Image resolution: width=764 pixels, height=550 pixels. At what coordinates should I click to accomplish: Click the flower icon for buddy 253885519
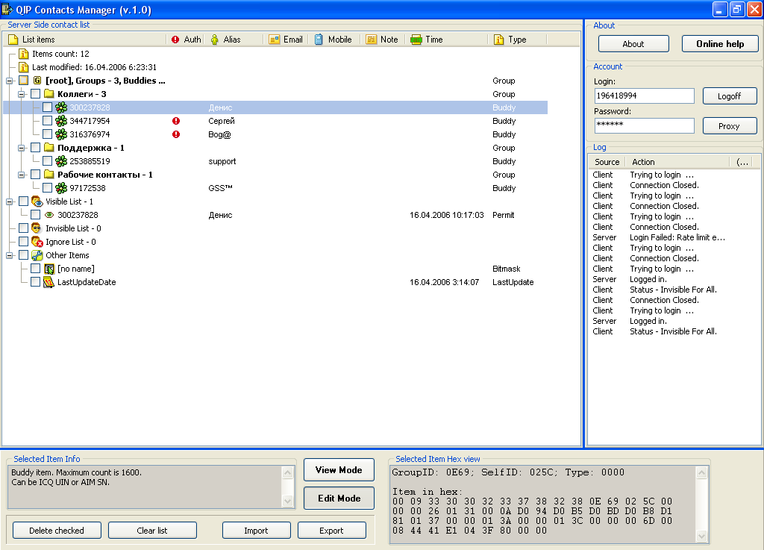[x=61, y=161]
